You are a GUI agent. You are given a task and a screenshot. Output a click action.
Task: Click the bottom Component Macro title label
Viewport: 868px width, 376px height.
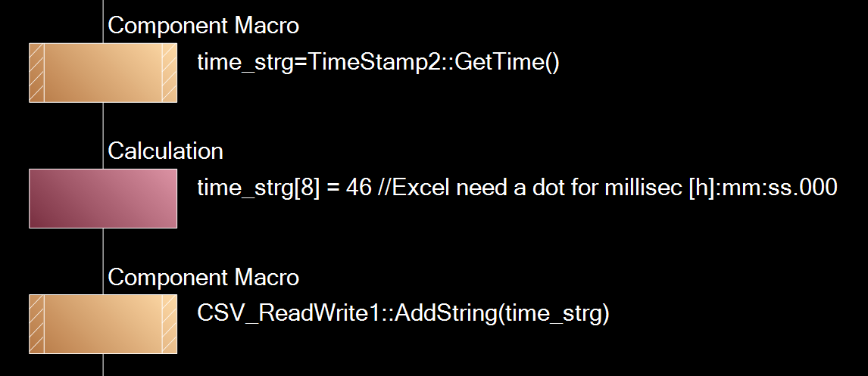203,277
